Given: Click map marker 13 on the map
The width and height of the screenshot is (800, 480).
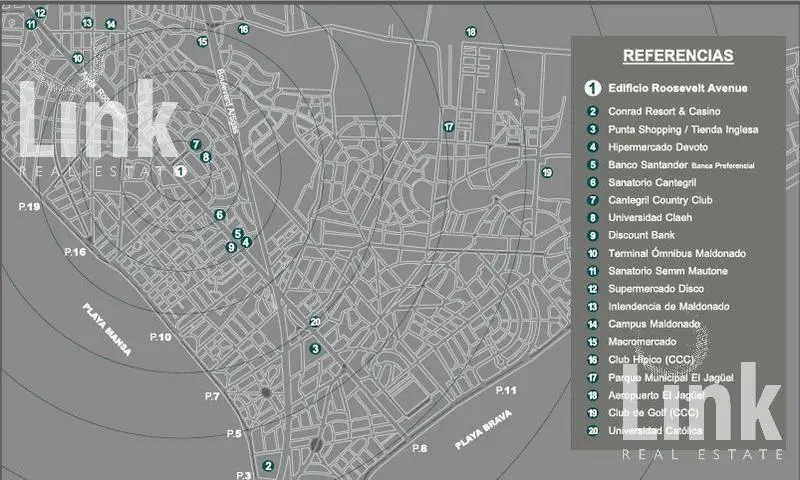Looking at the screenshot, I should point(87,22).
